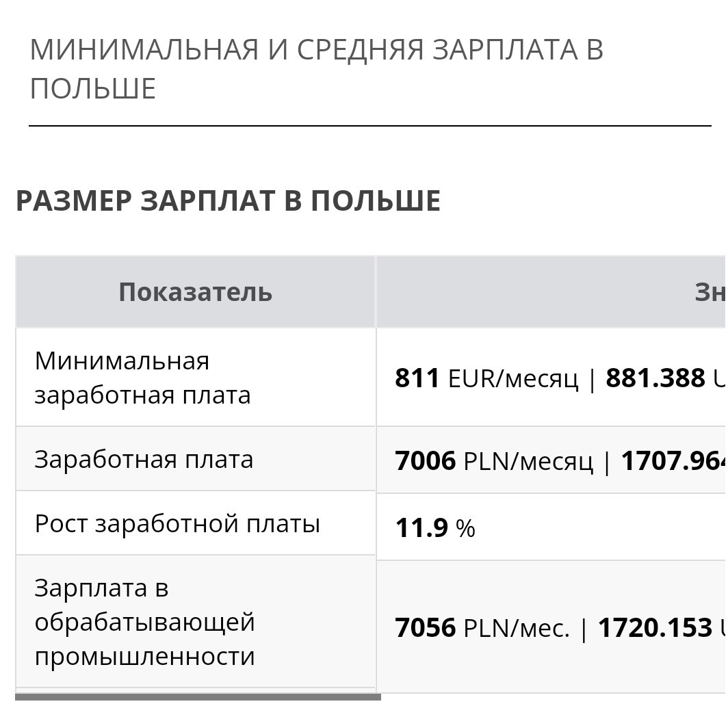
Task: Click the horizontal line under the page title
Action: coord(370,125)
